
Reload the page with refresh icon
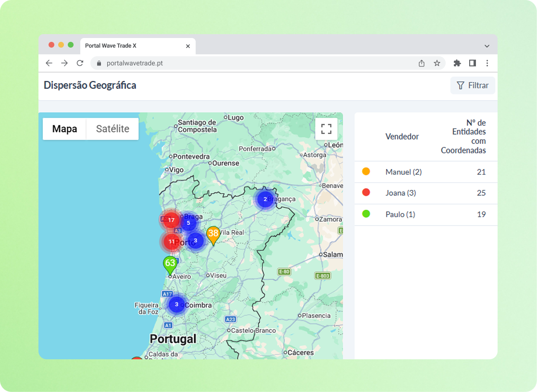click(80, 63)
